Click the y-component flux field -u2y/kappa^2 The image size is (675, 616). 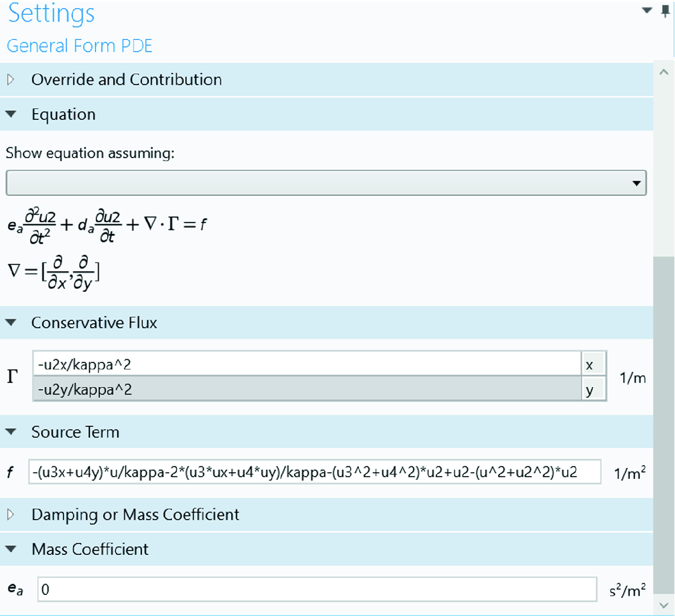click(307, 389)
